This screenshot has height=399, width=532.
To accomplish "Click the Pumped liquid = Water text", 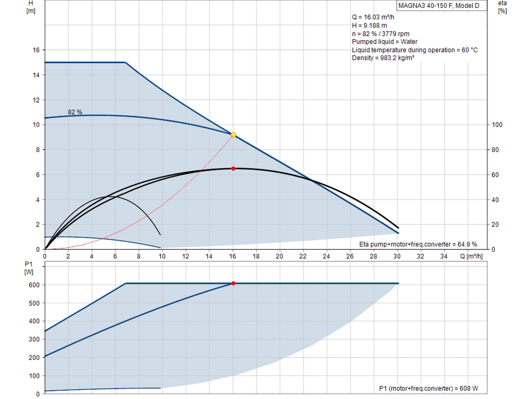I will (385, 42).
